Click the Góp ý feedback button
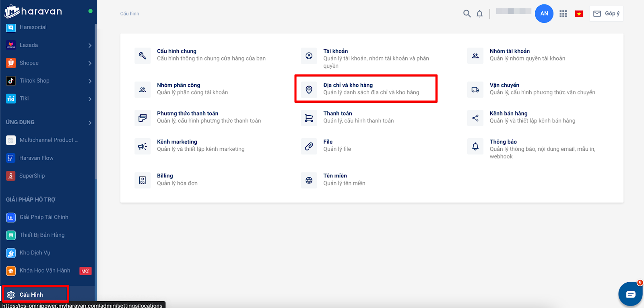Viewport: 644px width, 308px height. click(606, 14)
